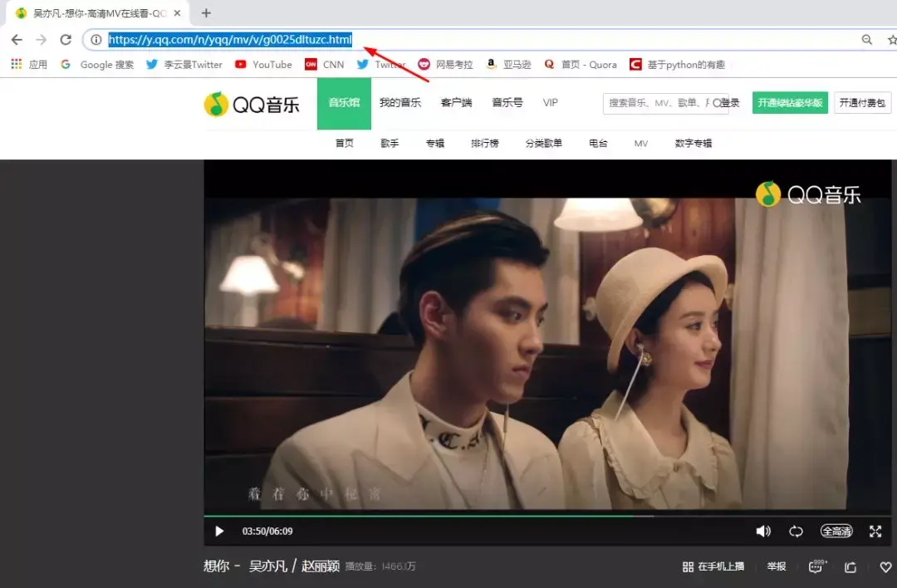The height and width of the screenshot is (588, 897).
Task: Open the 歌手 sub-navigation item
Action: pyautogui.click(x=390, y=144)
